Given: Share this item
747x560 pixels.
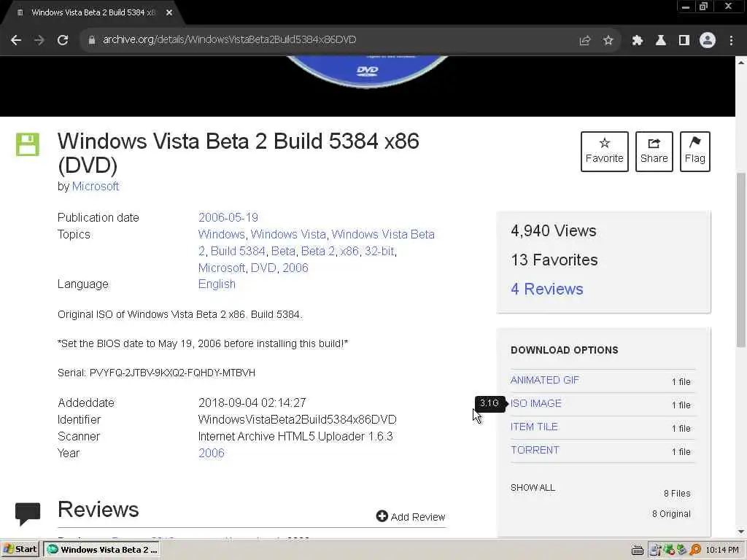Looking at the screenshot, I should [654, 152].
